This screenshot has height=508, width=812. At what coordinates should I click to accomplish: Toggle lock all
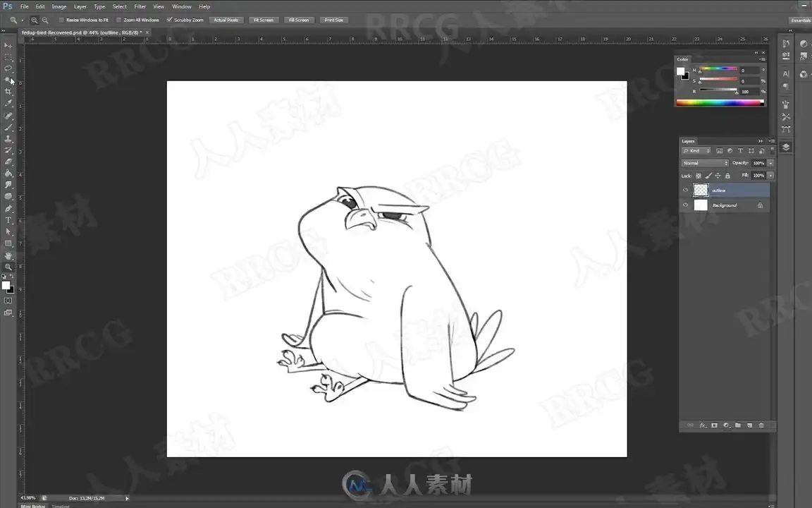click(727, 176)
